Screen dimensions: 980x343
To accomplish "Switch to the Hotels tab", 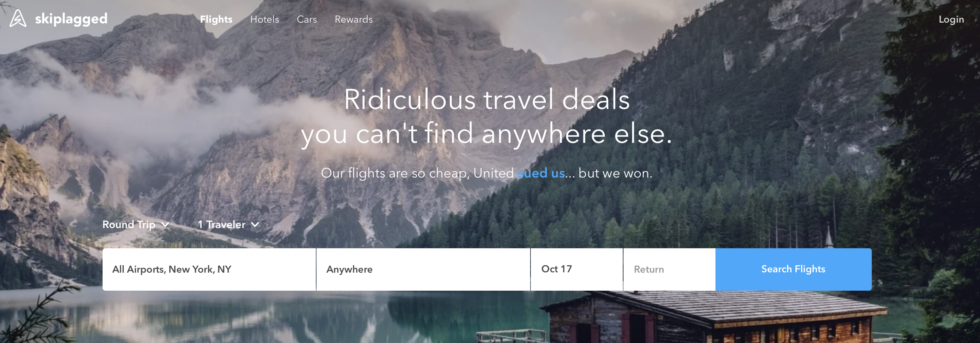I will click(x=265, y=19).
